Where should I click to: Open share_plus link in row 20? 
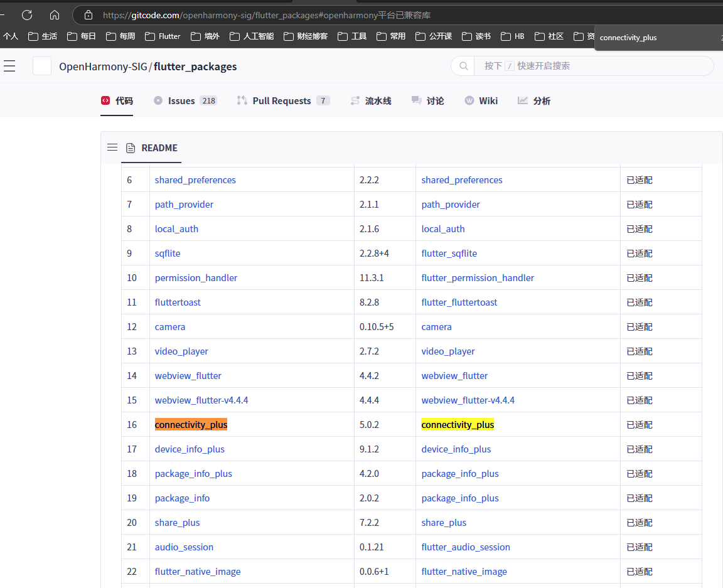[x=177, y=522]
